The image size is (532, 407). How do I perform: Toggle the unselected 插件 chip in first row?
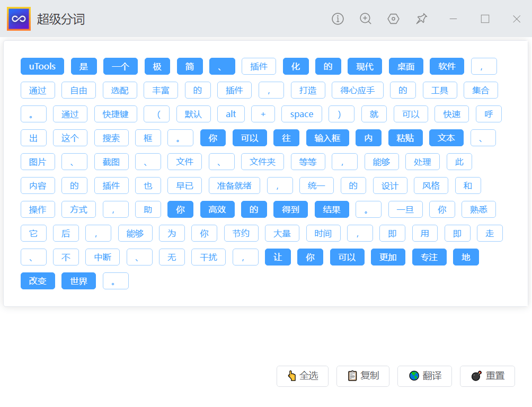tap(259, 66)
